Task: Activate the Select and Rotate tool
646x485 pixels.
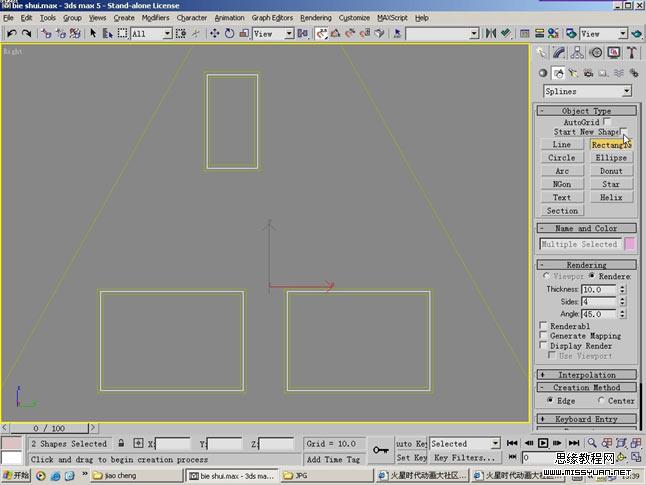Action: tap(229, 33)
